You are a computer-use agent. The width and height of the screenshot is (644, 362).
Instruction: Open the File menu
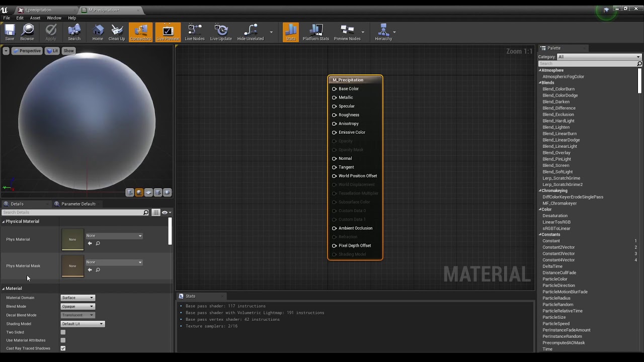pyautogui.click(x=7, y=18)
